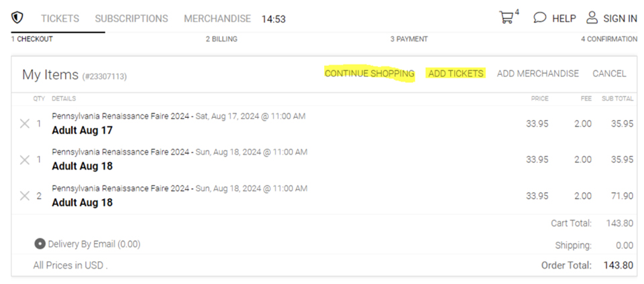This screenshot has width=644, height=284.
Task: Jump to the Billing step
Action: 221,39
